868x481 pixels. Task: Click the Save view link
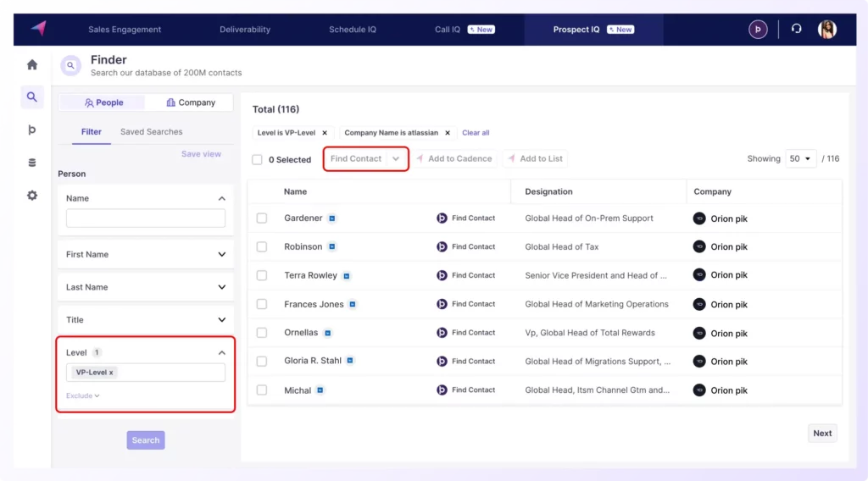[201, 153]
